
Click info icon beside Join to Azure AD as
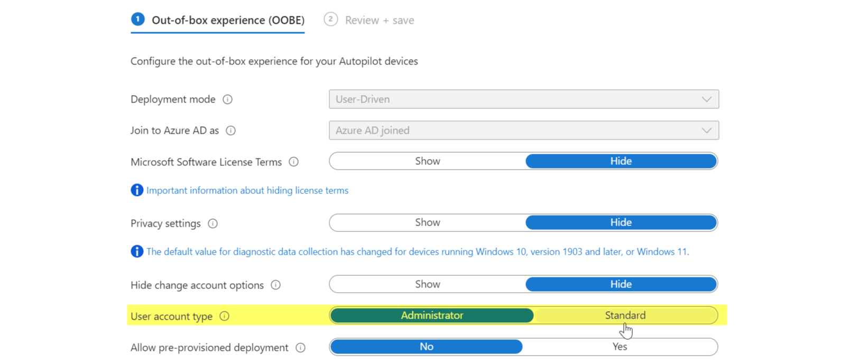[230, 131]
